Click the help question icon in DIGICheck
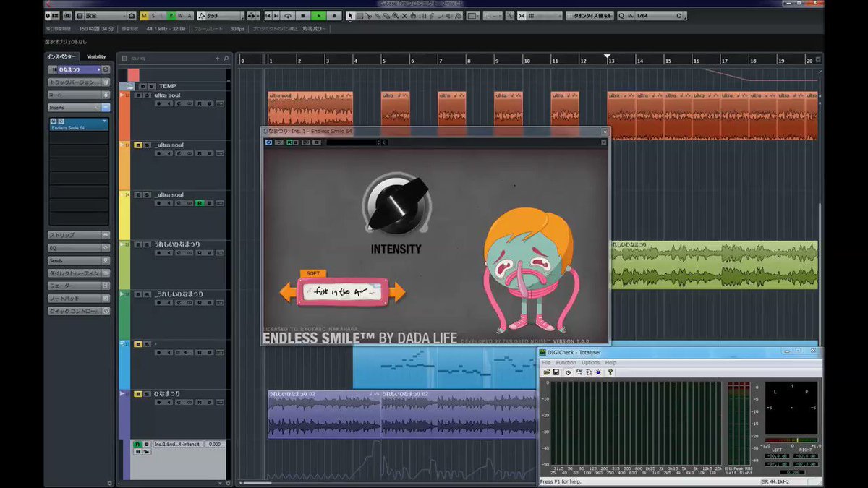The height and width of the screenshot is (488, 868). point(610,372)
